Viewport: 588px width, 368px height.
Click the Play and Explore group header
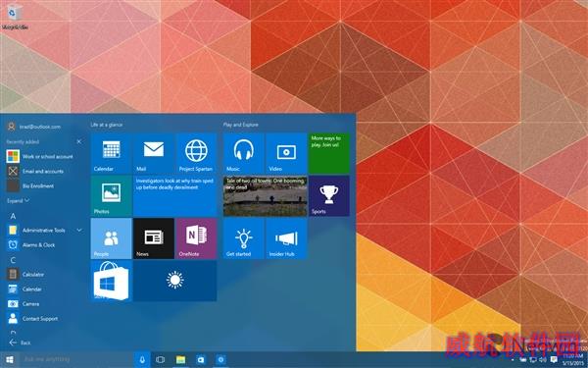[x=241, y=125]
